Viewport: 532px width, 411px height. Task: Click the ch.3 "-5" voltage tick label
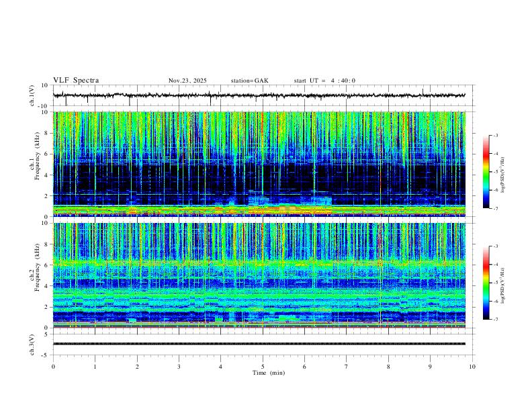tap(46, 355)
